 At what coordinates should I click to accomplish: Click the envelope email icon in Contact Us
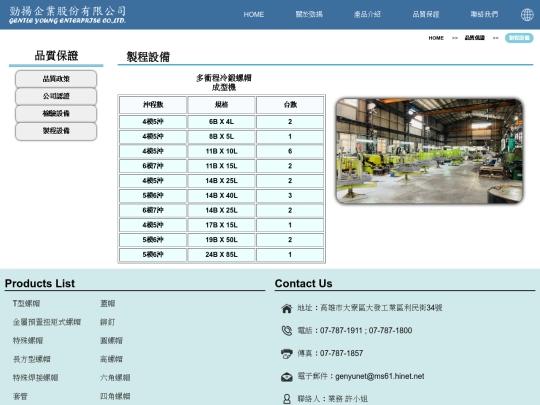(287, 377)
